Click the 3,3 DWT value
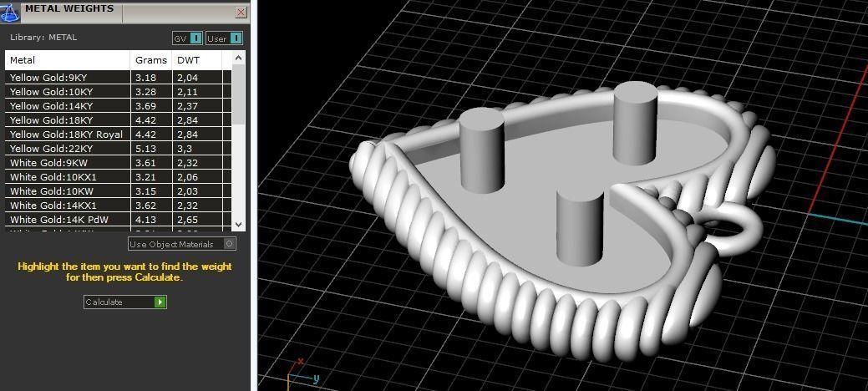 point(185,149)
